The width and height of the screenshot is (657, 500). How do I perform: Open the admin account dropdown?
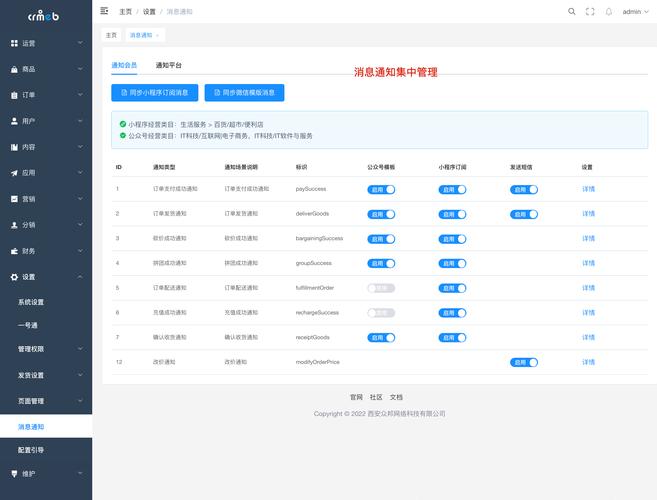(635, 12)
